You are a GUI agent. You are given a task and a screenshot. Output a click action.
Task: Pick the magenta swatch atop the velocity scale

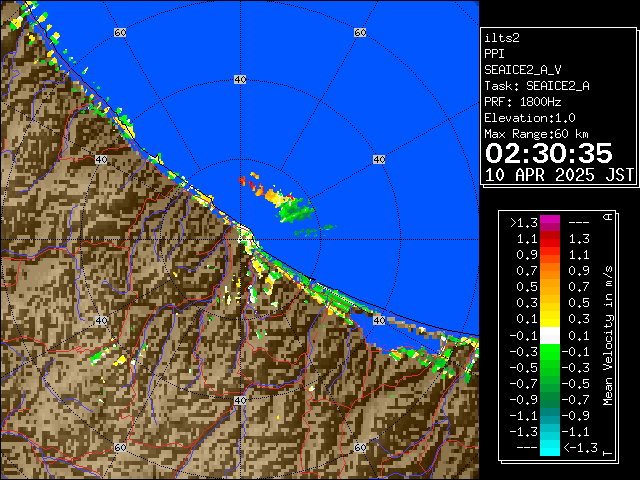(x=550, y=223)
